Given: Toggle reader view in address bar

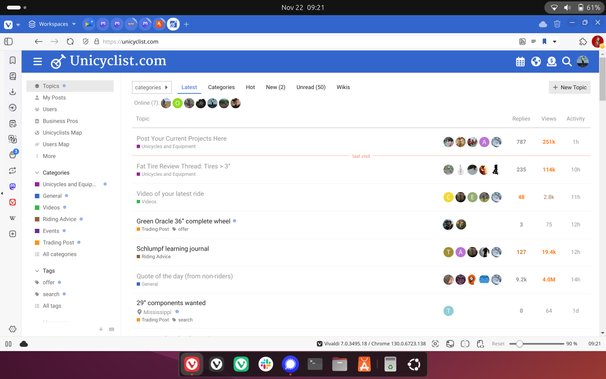Looking at the screenshot, I should point(533,41).
